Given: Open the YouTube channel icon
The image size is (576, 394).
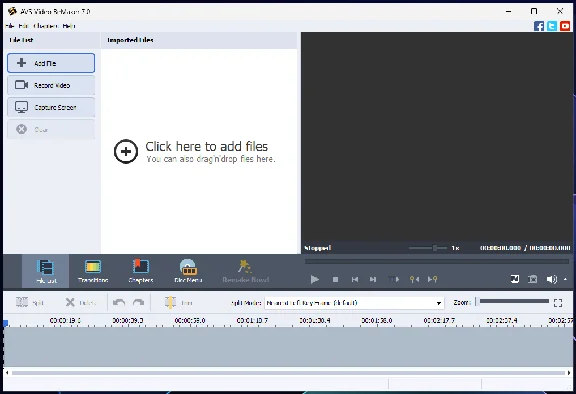Looking at the screenshot, I should click(565, 26).
